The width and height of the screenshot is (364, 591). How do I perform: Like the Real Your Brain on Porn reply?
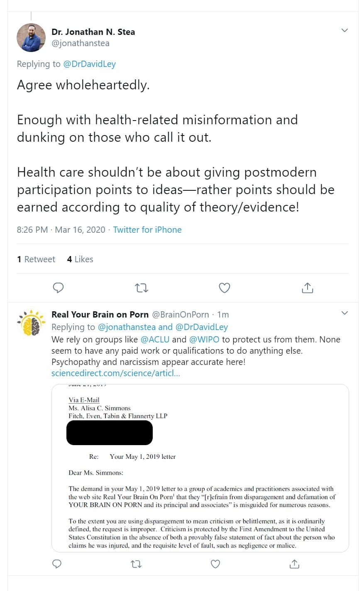coord(215,564)
